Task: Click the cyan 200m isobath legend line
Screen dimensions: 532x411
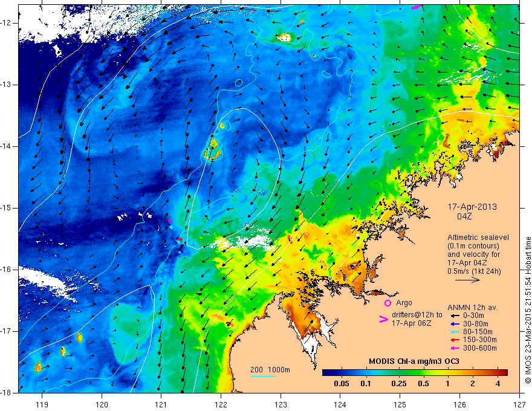Action: (x=262, y=376)
